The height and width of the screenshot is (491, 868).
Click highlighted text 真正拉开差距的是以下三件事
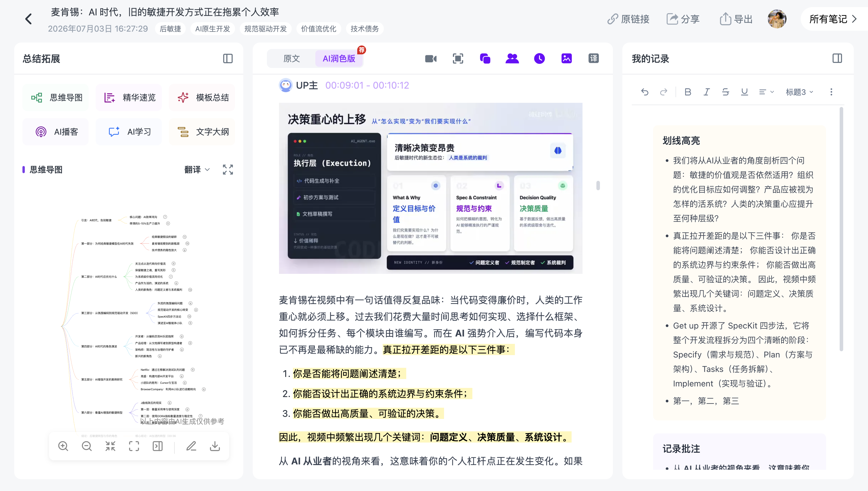[448, 350]
